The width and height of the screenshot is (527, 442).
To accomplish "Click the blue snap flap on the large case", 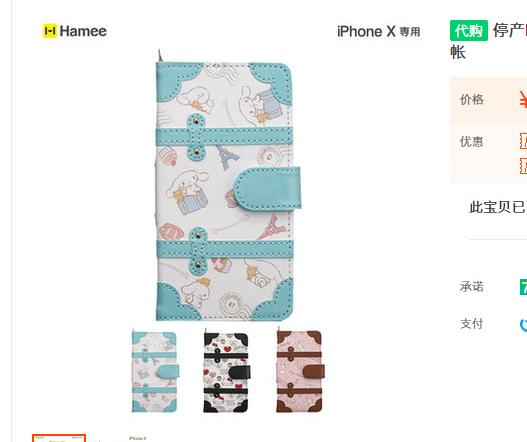I will pyautogui.click(x=267, y=188).
